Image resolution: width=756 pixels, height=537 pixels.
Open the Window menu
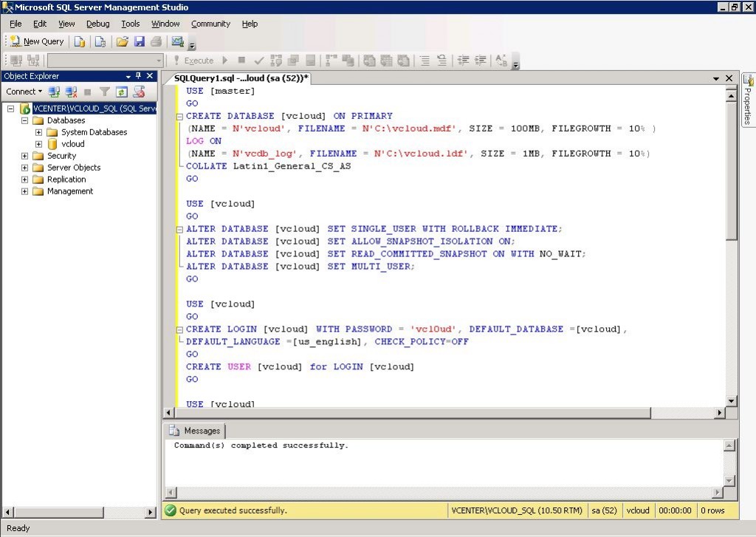coord(165,24)
